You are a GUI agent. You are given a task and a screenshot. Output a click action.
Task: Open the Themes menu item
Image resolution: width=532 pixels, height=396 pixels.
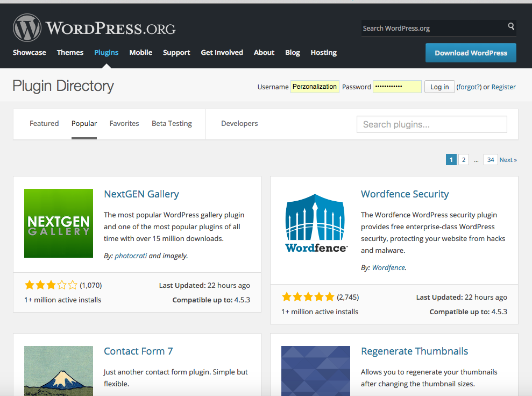pos(70,53)
